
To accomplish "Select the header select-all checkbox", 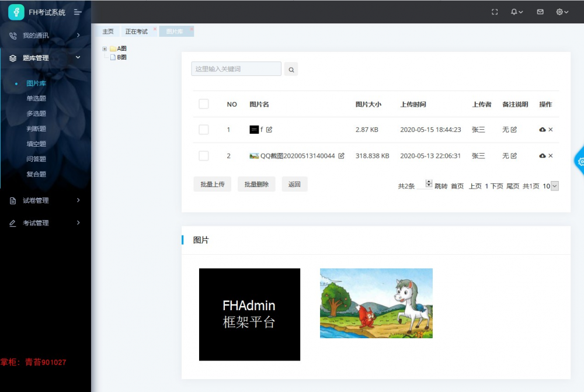I will 203,104.
